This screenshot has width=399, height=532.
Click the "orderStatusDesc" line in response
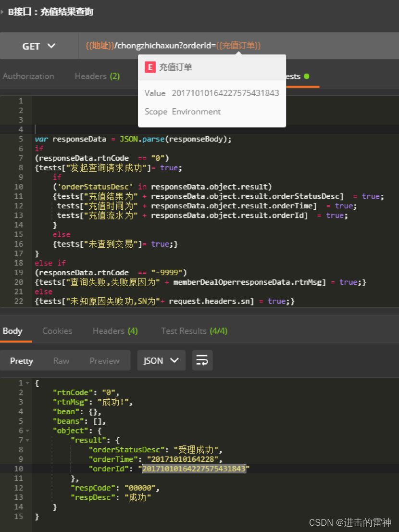pos(155,450)
